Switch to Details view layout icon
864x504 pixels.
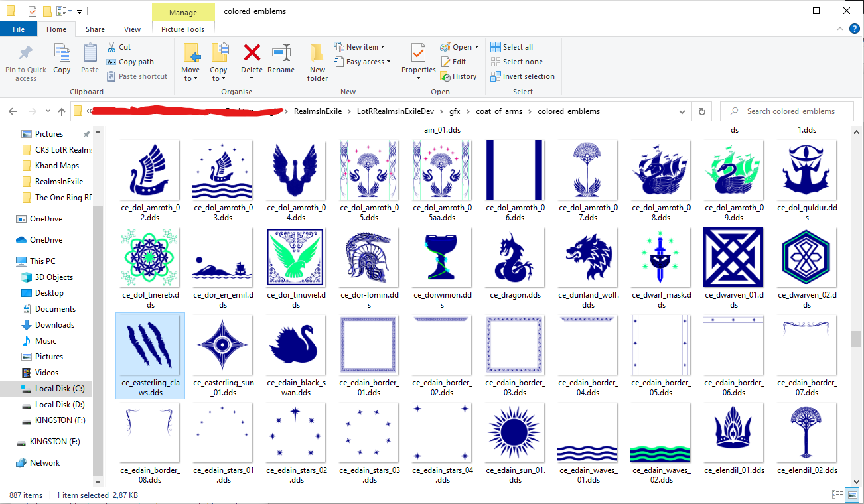click(x=837, y=495)
